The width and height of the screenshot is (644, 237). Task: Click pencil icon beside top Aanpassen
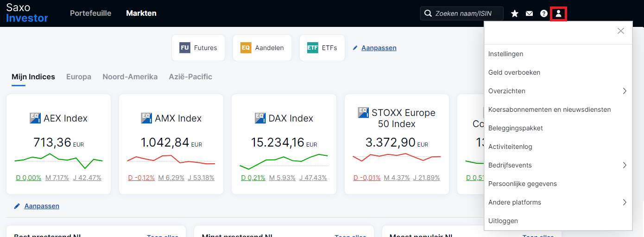(x=355, y=48)
